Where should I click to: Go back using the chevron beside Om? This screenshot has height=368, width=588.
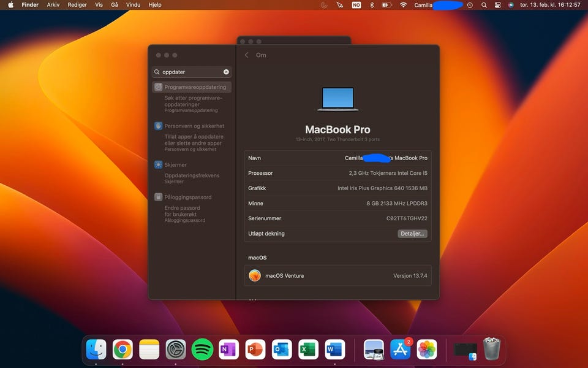(x=247, y=55)
